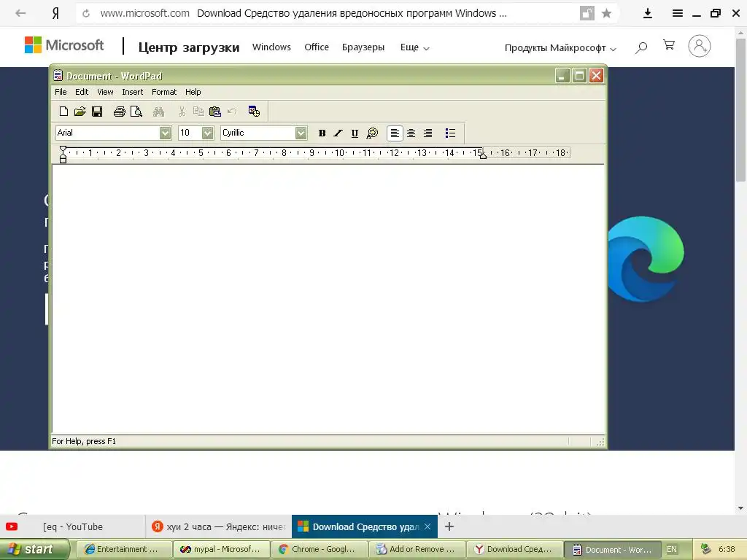
Task: Open a new browser tab with plus
Action: [449, 526]
